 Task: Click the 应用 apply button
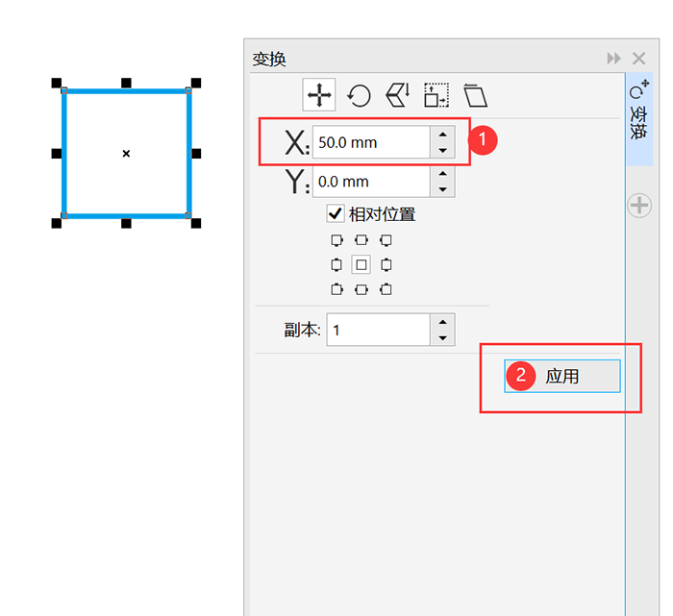point(562,376)
